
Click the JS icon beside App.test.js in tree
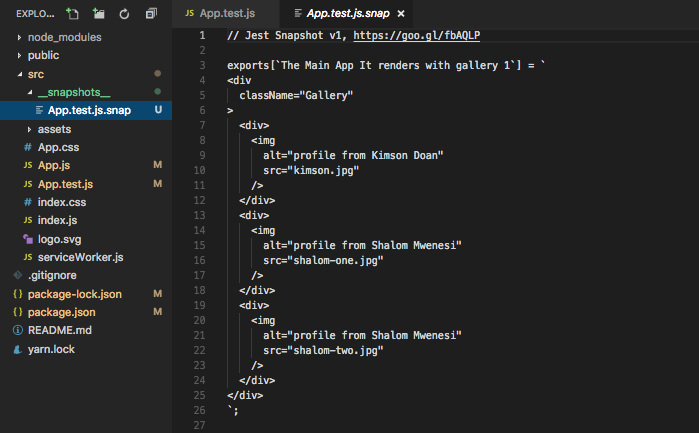28,184
